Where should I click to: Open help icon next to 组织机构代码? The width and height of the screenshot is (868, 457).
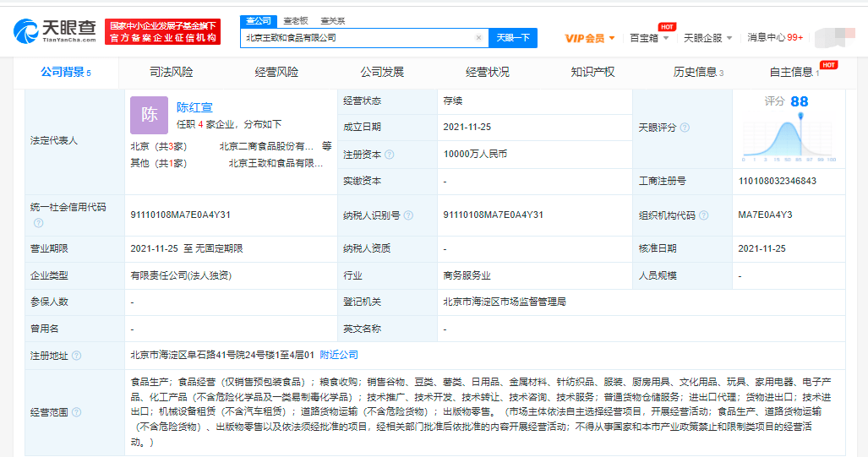pos(703,215)
